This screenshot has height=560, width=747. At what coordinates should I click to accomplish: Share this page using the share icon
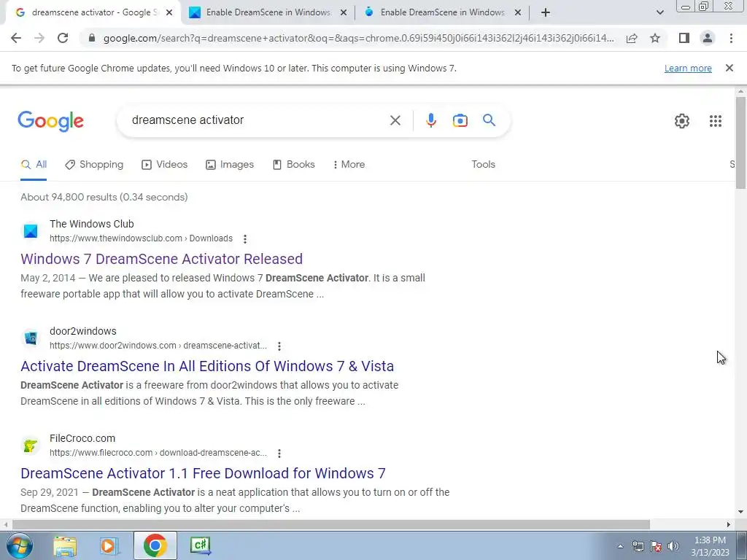coord(632,38)
